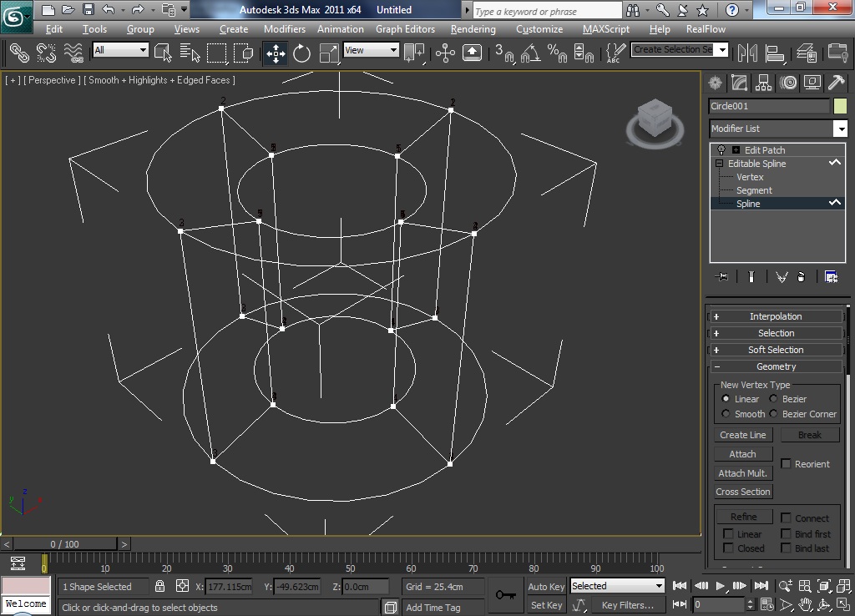
Task: Click the Bind to Space Warp tool
Action: pyautogui.click(x=73, y=53)
